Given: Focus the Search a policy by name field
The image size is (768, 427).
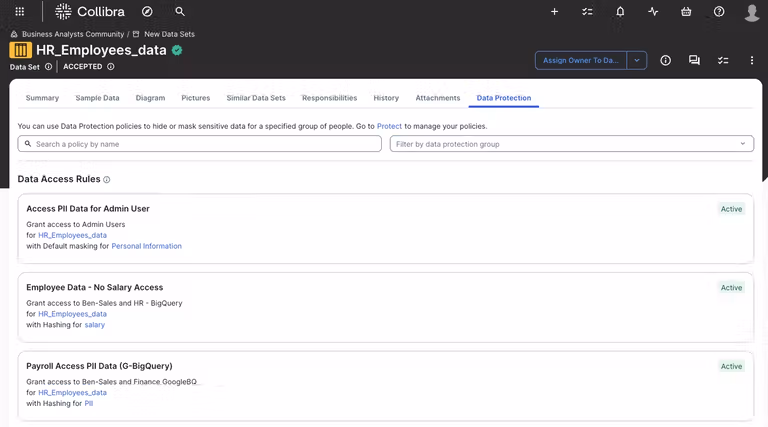Looking at the screenshot, I should click(x=200, y=144).
